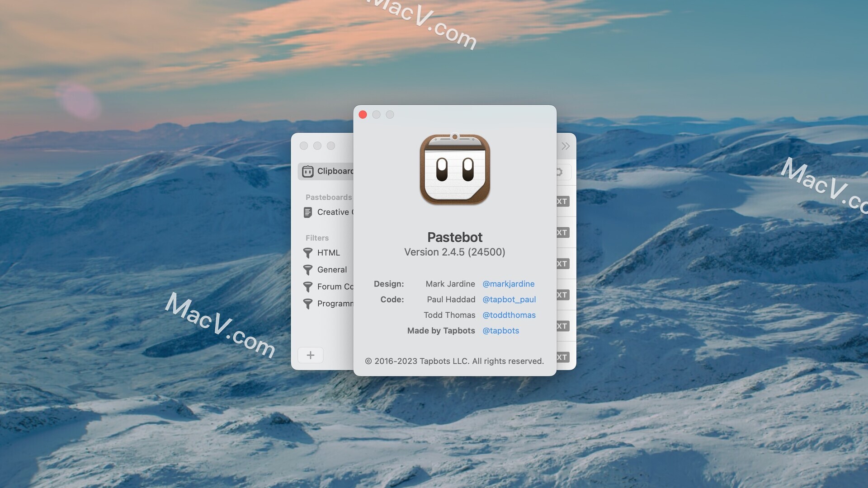
Task: Select the General filter icon
Action: 307,270
